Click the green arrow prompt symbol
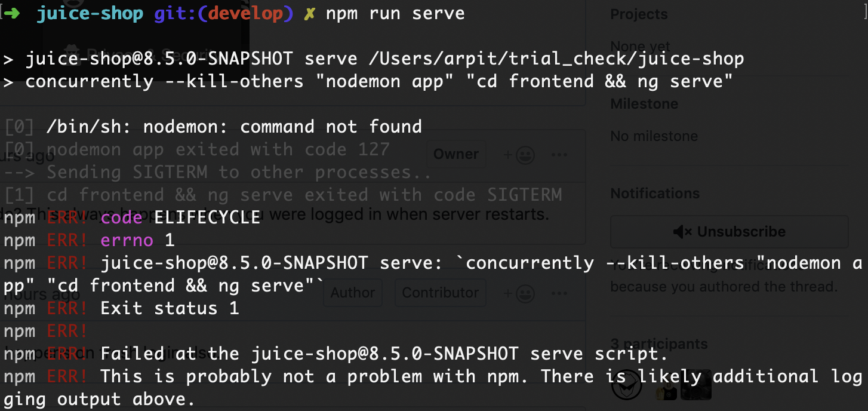The height and width of the screenshot is (411, 868). (x=13, y=14)
